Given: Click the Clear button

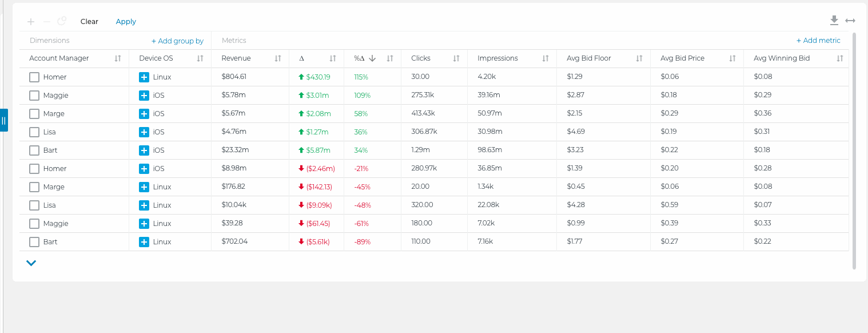Looking at the screenshot, I should pos(89,22).
